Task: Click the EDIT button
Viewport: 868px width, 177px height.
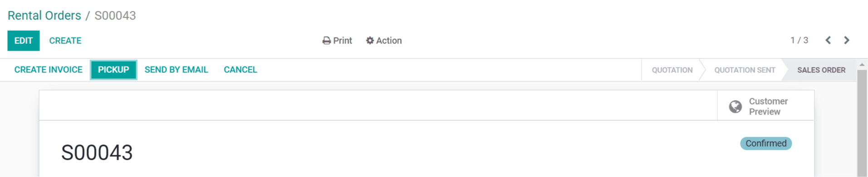Action: [x=24, y=41]
